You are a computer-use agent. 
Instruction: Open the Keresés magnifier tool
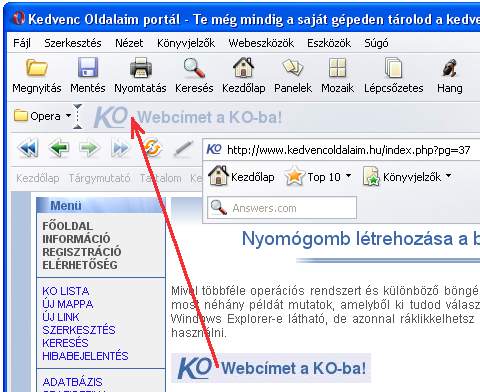tap(194, 67)
